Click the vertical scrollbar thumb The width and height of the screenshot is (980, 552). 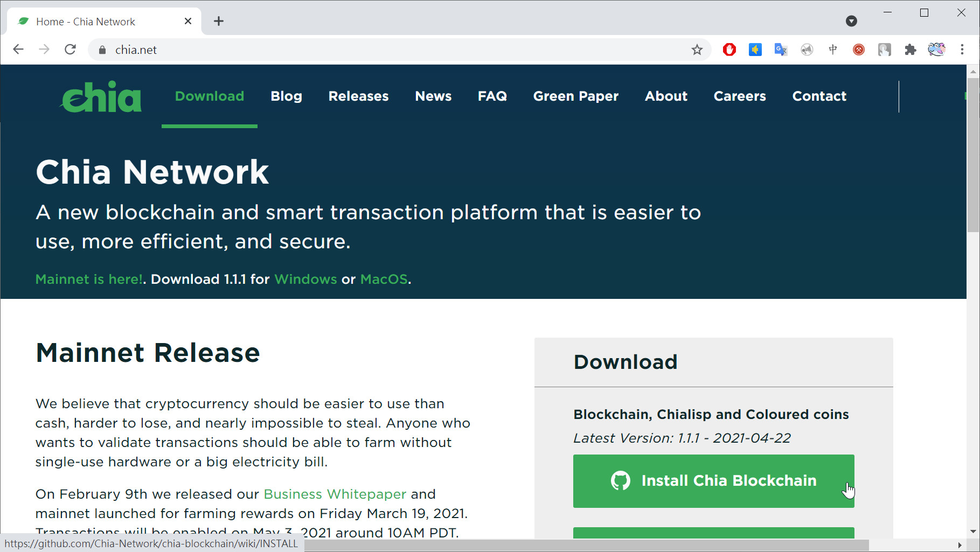tap(973, 156)
